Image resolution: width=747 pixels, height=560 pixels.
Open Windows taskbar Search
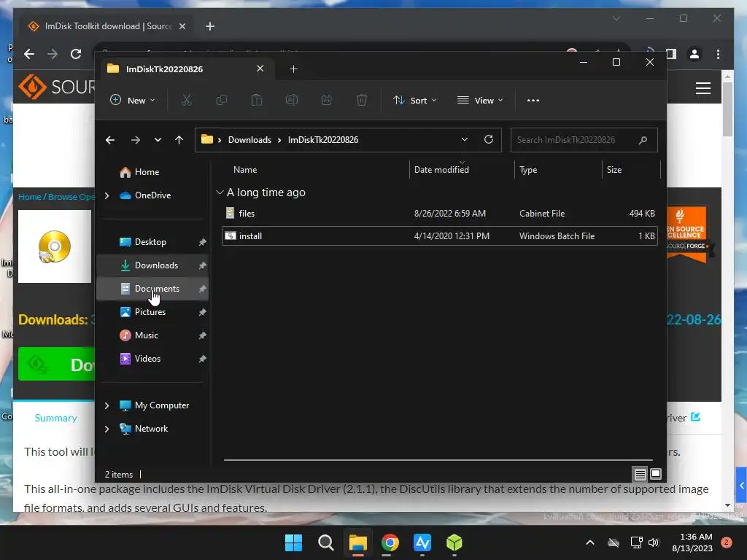coord(326,542)
